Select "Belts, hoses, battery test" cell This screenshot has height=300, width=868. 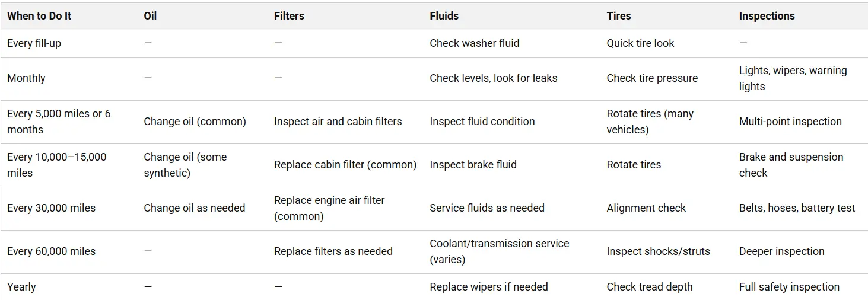797,208
